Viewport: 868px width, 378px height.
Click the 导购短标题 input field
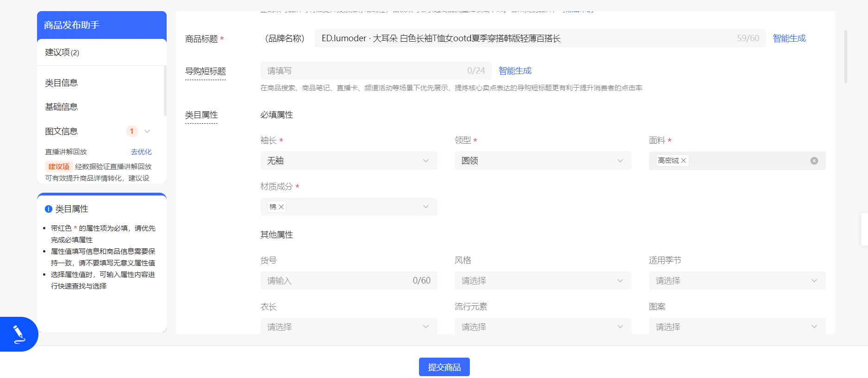(376, 71)
